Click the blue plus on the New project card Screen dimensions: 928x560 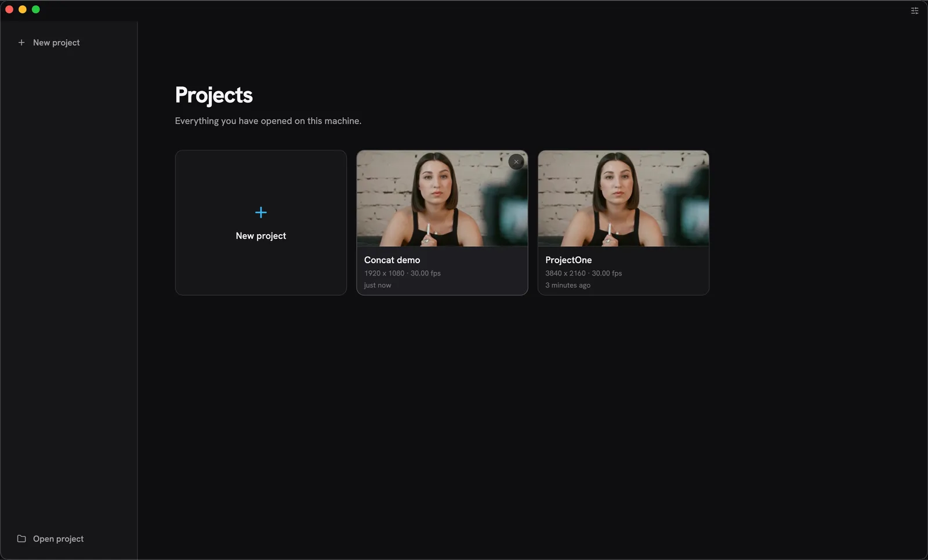pos(261,213)
